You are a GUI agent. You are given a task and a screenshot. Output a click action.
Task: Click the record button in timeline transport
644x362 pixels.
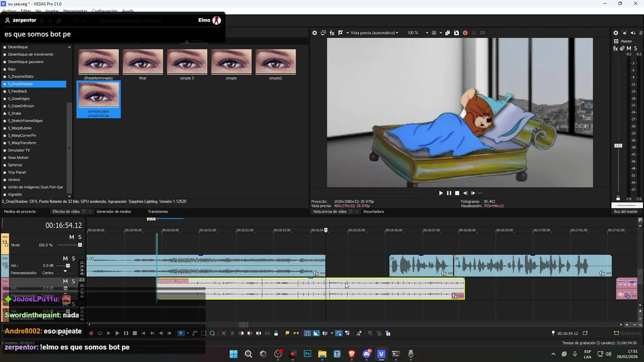click(x=91, y=333)
